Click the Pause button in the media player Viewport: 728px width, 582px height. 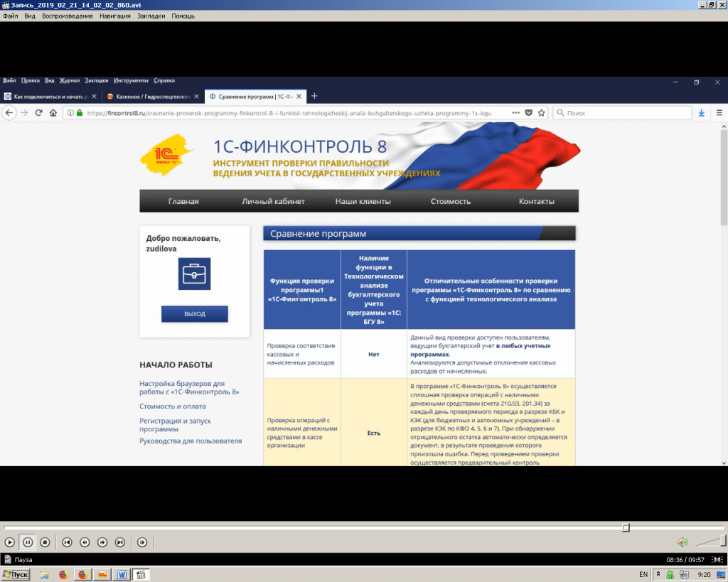click(x=28, y=542)
